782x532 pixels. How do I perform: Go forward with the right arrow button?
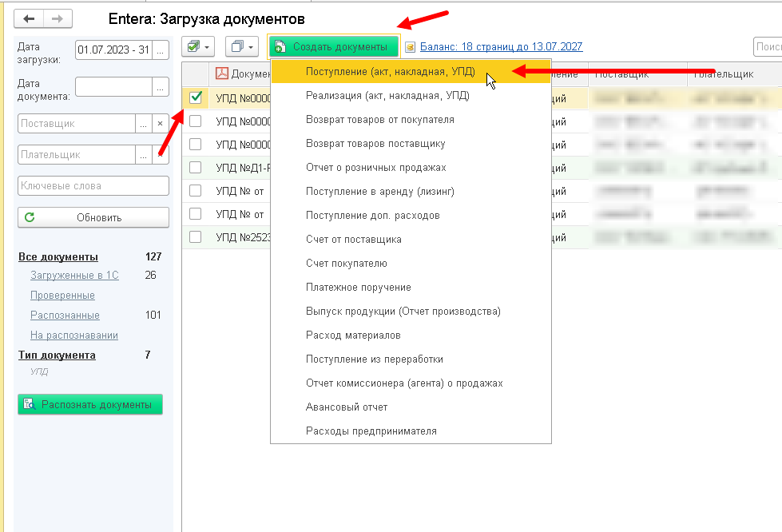tap(58, 19)
